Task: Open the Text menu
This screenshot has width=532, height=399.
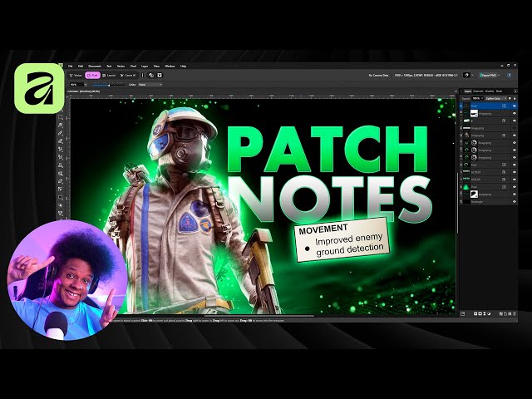Action: 109,66
